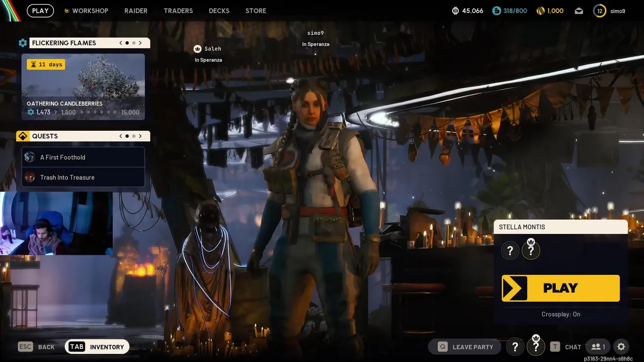Click the LEAVE PARTY button
Screen dimensions: 644x362
[465, 347]
